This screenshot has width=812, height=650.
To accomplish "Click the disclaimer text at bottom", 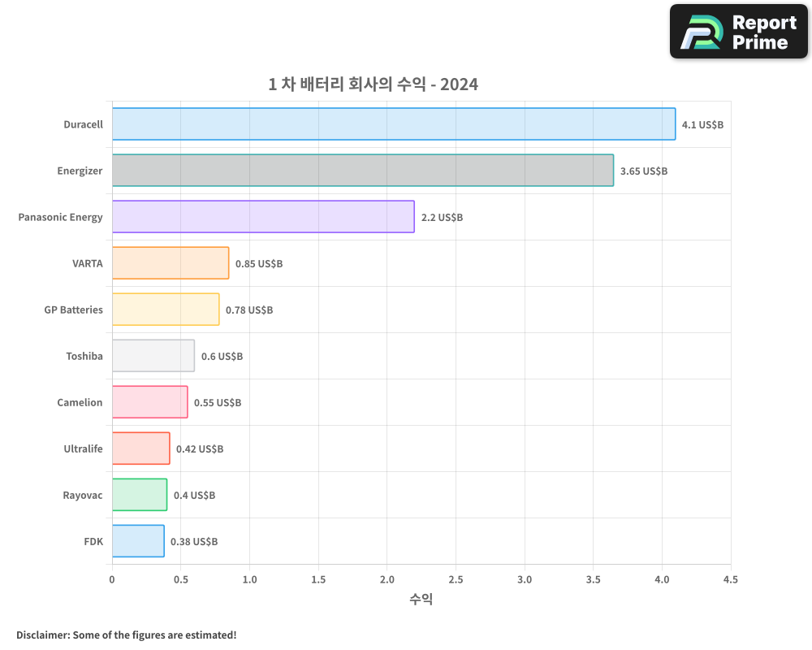I will (x=126, y=635).
